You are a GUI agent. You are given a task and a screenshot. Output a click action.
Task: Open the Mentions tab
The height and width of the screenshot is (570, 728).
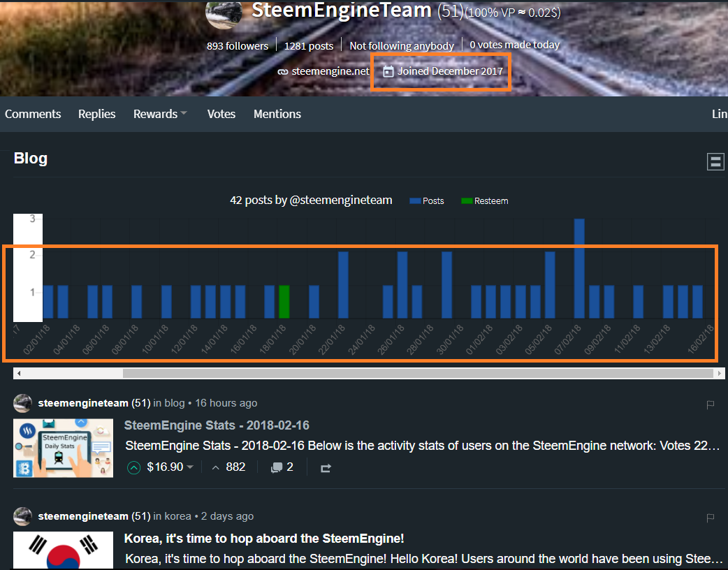[277, 114]
